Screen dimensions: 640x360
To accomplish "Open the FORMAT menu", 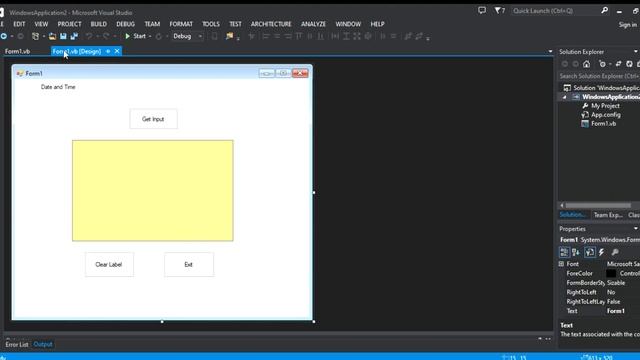I will [x=181, y=24].
